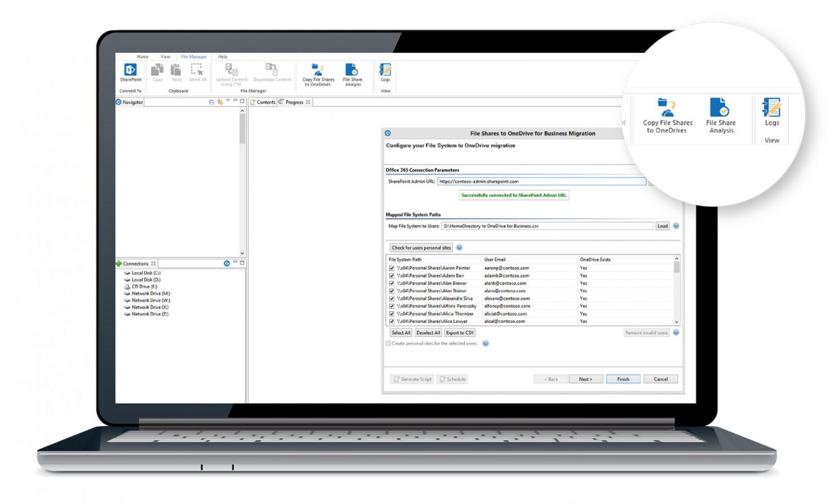
Task: Click the green plus Connections icon
Action: click(119, 264)
